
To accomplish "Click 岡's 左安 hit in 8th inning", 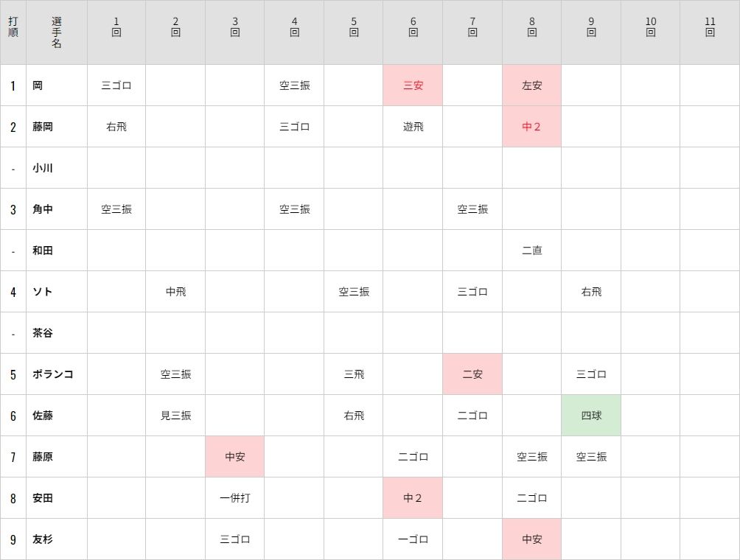I will (x=532, y=85).
